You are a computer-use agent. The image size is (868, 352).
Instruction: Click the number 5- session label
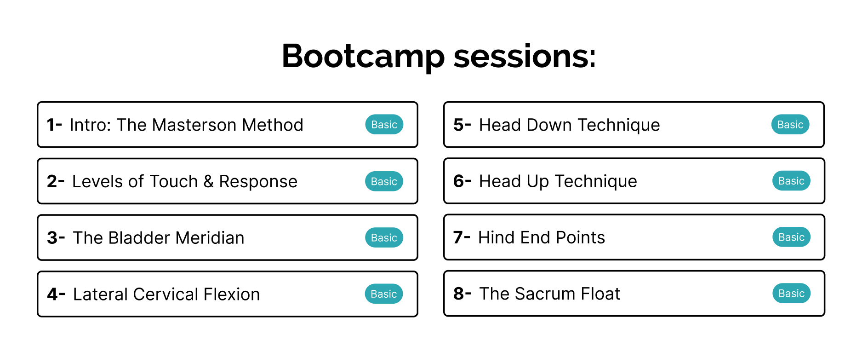pos(462,125)
